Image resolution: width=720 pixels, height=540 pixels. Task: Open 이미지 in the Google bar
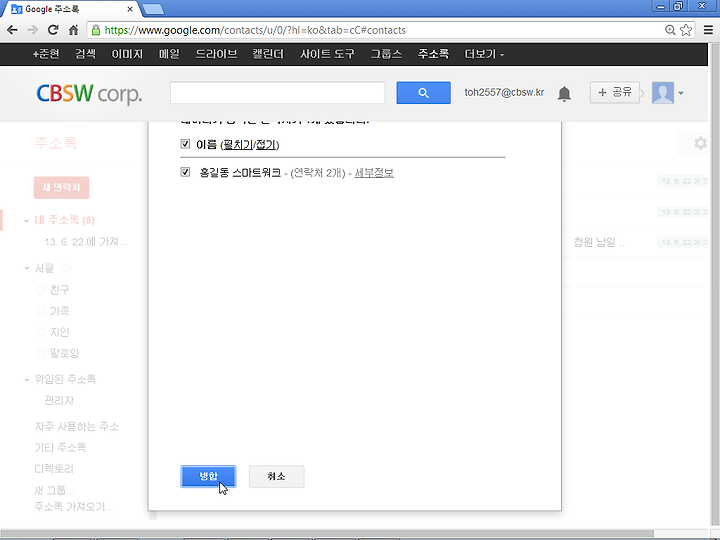127,54
